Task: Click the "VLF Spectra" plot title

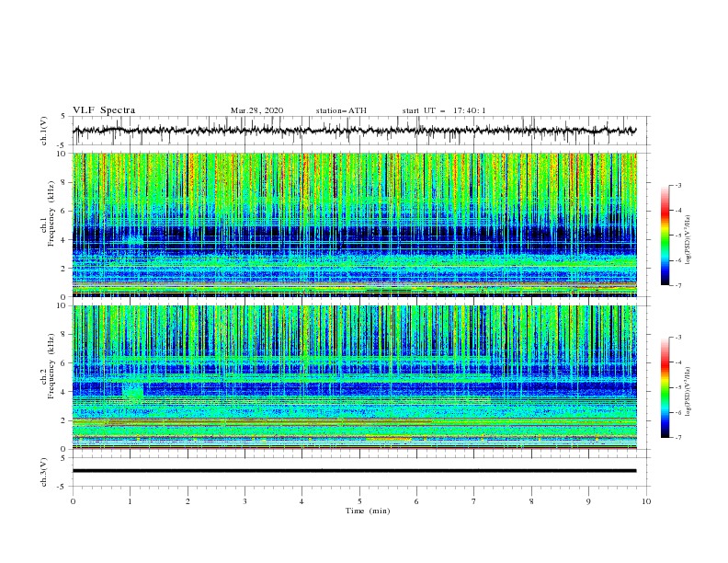Action: 104,110
